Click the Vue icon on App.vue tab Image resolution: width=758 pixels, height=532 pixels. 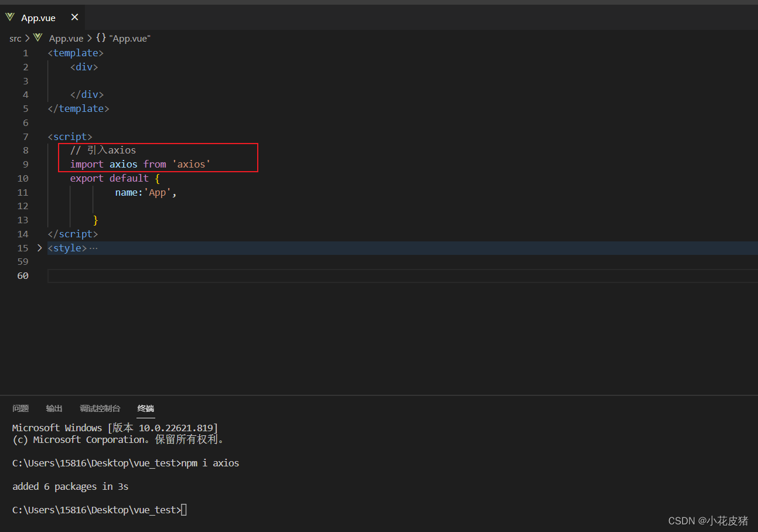pos(10,18)
